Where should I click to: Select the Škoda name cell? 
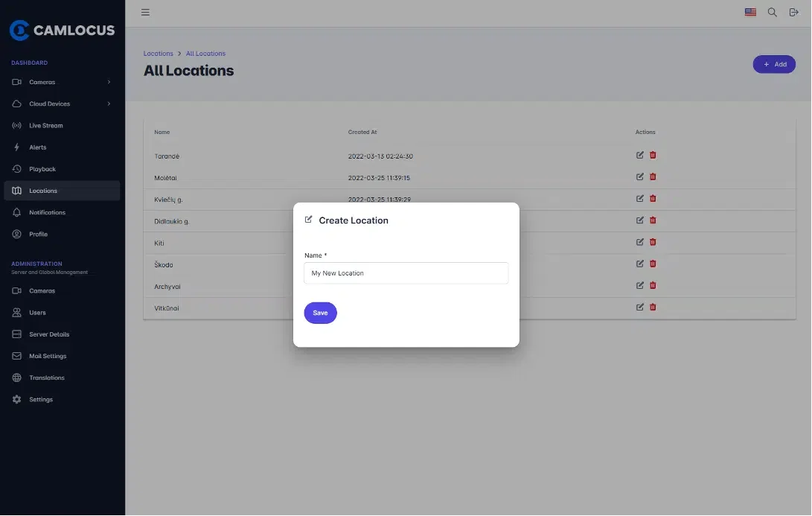[164, 265]
